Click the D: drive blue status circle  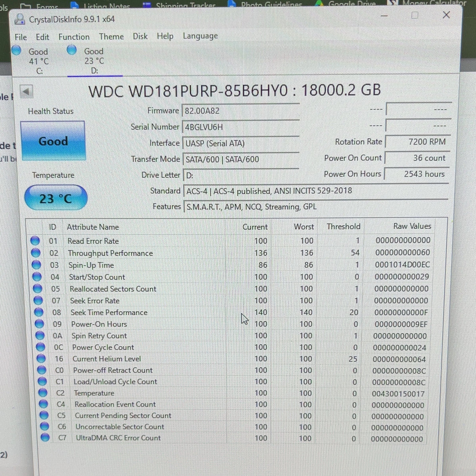pyautogui.click(x=72, y=50)
